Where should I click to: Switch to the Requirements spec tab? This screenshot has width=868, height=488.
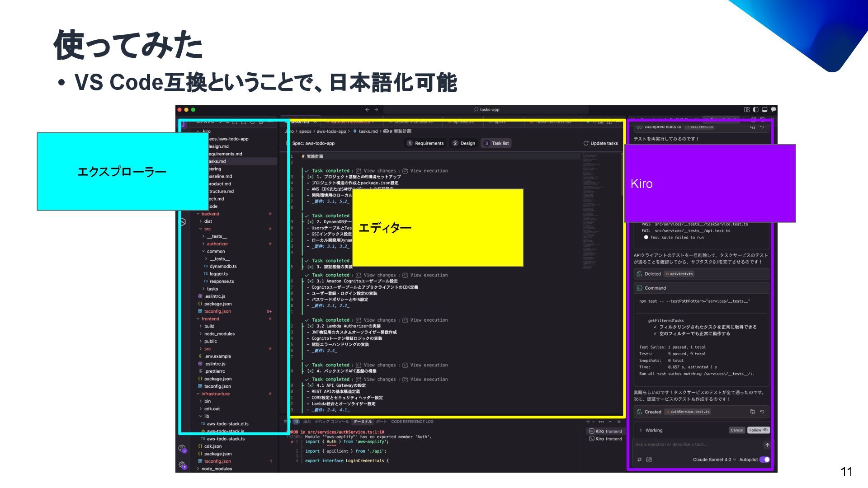pyautogui.click(x=425, y=143)
